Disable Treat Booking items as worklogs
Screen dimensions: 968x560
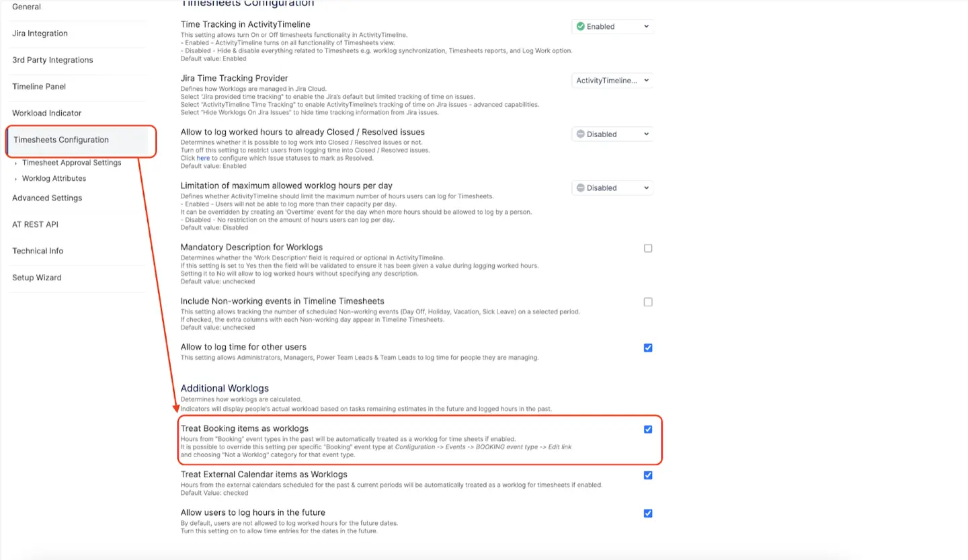pos(647,429)
